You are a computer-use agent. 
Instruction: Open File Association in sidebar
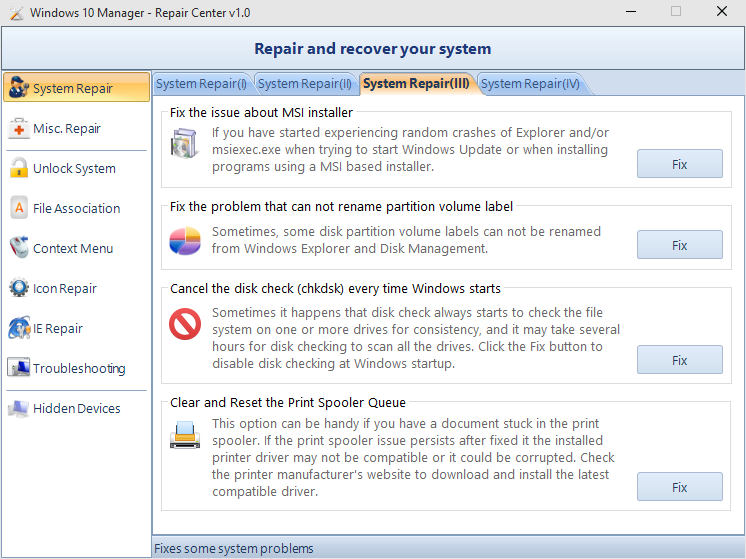click(x=77, y=208)
